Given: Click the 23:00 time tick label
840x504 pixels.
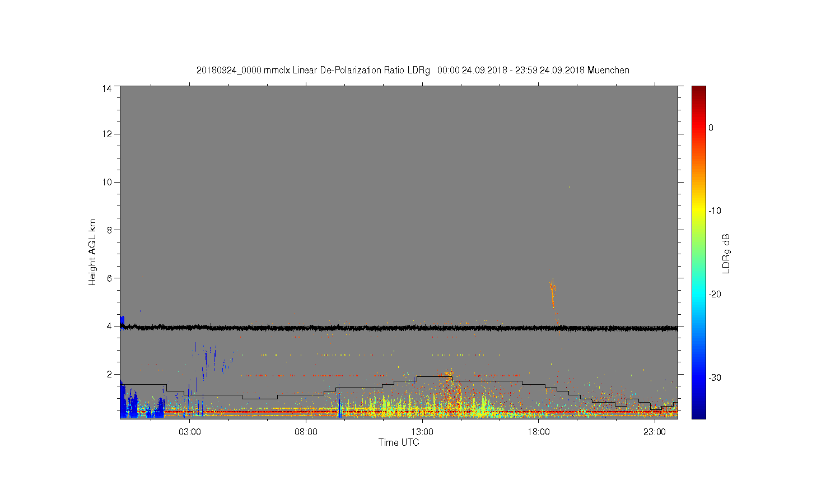Looking at the screenshot, I should pyautogui.click(x=654, y=432).
